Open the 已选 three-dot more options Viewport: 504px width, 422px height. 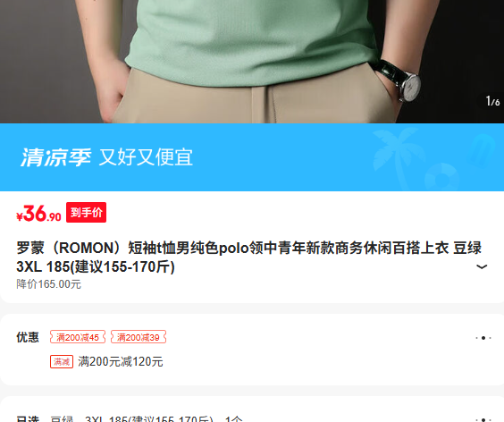tap(483, 419)
